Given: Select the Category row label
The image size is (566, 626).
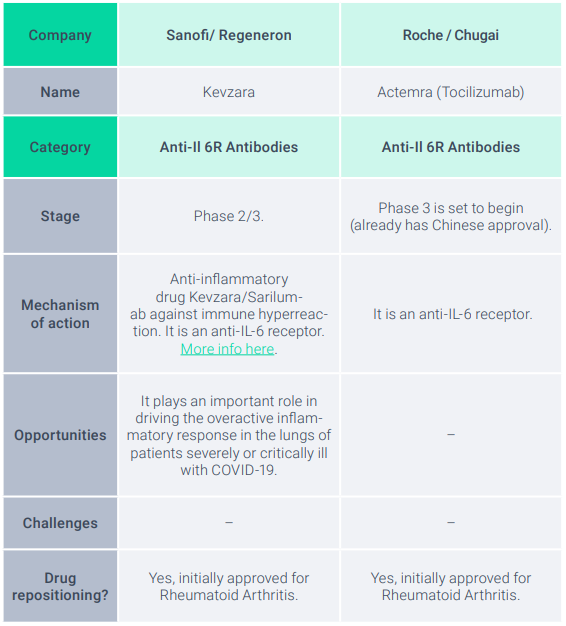Looking at the screenshot, I should (60, 147).
